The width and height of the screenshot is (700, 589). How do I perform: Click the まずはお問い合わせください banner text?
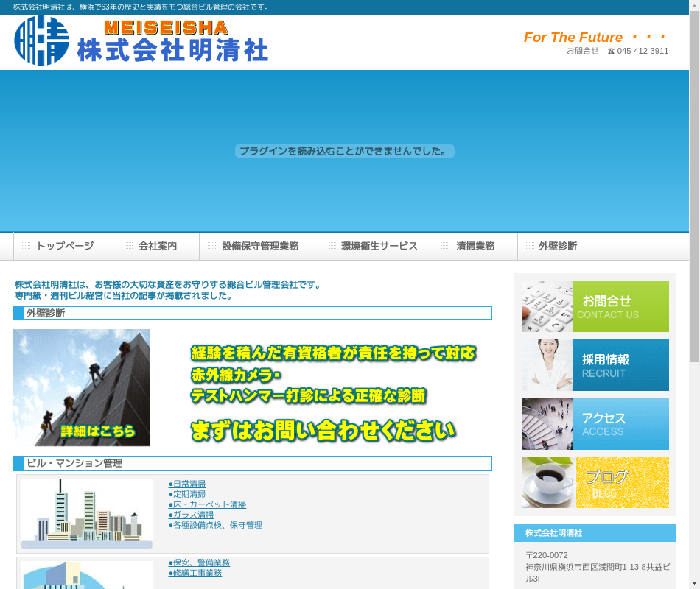click(x=323, y=430)
